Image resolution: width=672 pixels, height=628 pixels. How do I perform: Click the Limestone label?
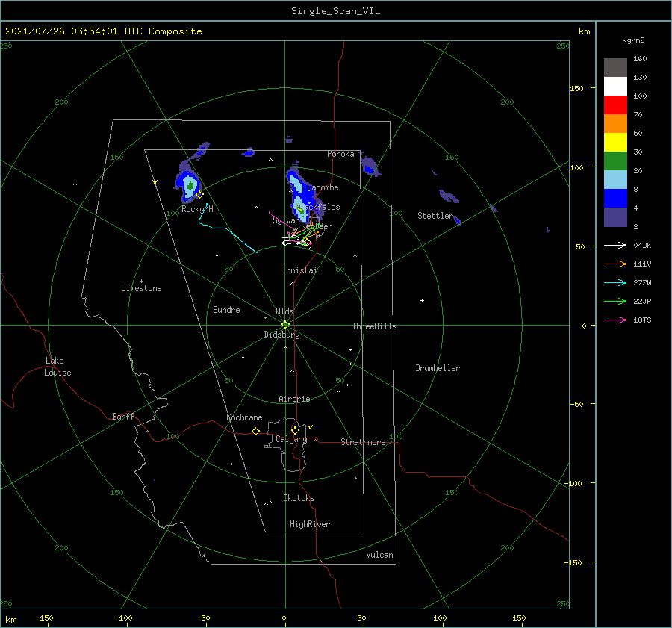[x=141, y=288]
